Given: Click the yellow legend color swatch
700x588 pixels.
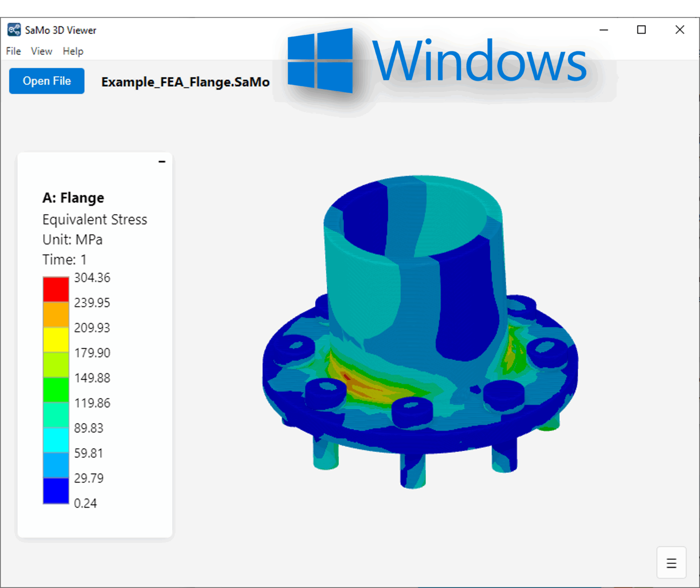Looking at the screenshot, I should [56, 340].
